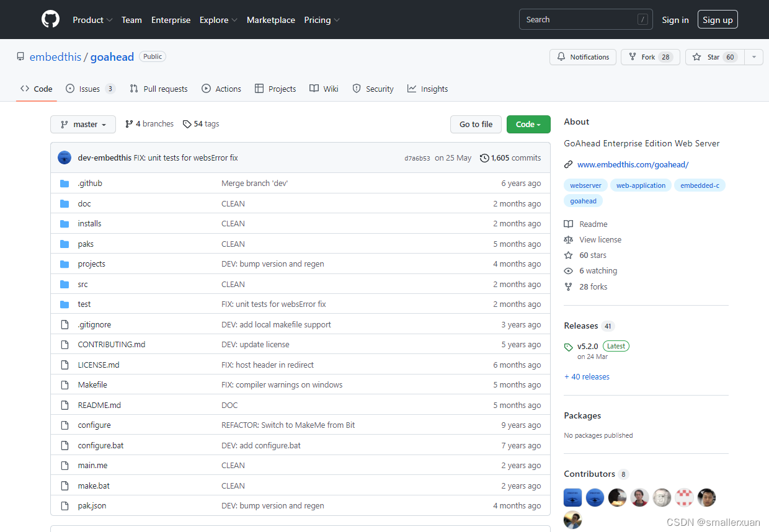Open the 1,605 commits history link

pyautogui.click(x=510, y=158)
